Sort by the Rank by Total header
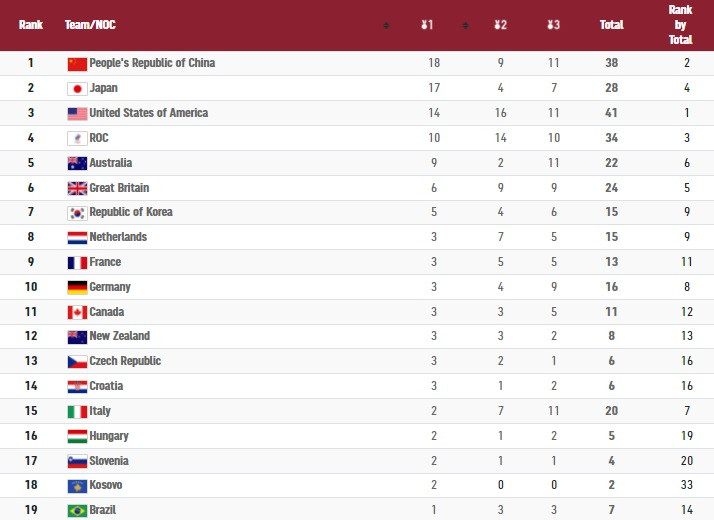This screenshot has height=520, width=714. [680, 25]
